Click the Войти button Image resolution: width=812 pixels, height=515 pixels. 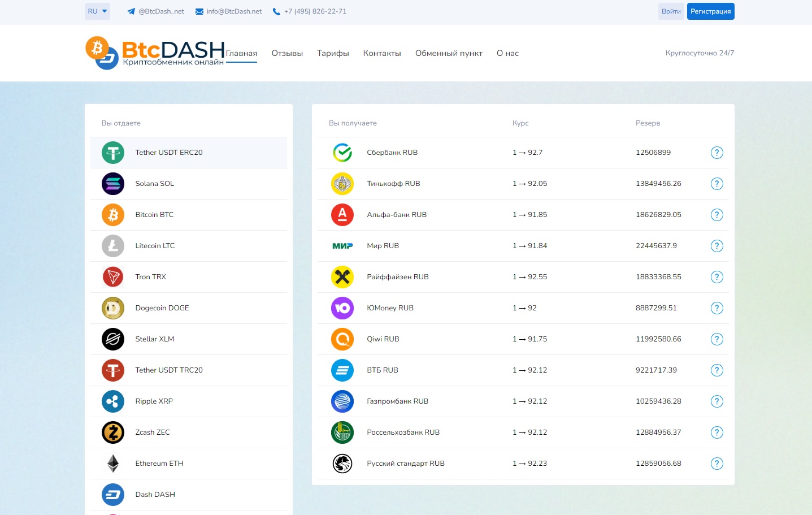(671, 11)
